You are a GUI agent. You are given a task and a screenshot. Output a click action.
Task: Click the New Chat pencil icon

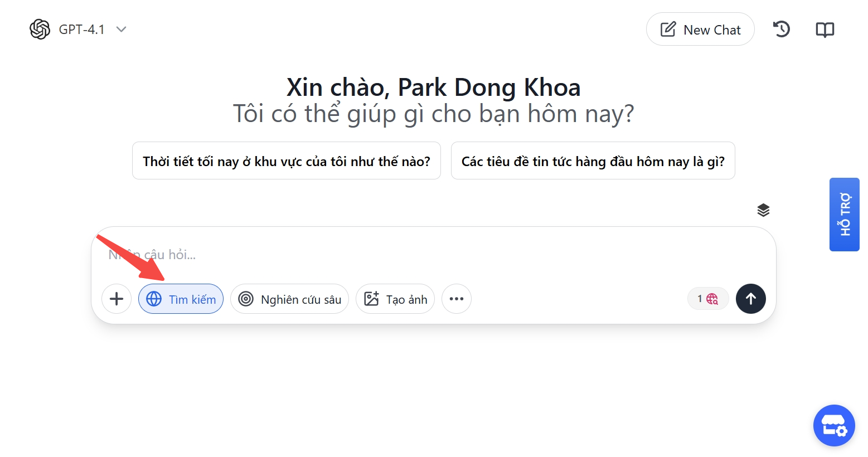click(x=668, y=30)
